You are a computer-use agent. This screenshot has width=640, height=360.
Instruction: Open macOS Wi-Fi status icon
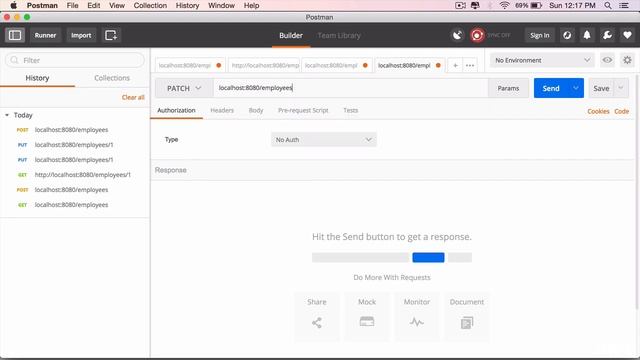504,5
